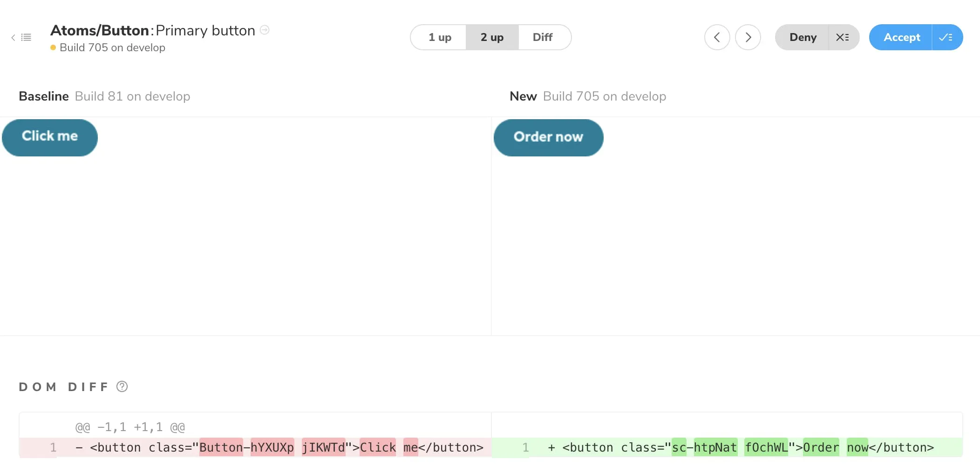Click the new 'Order now' button snapshot
This screenshot has width=980, height=473.
[548, 137]
